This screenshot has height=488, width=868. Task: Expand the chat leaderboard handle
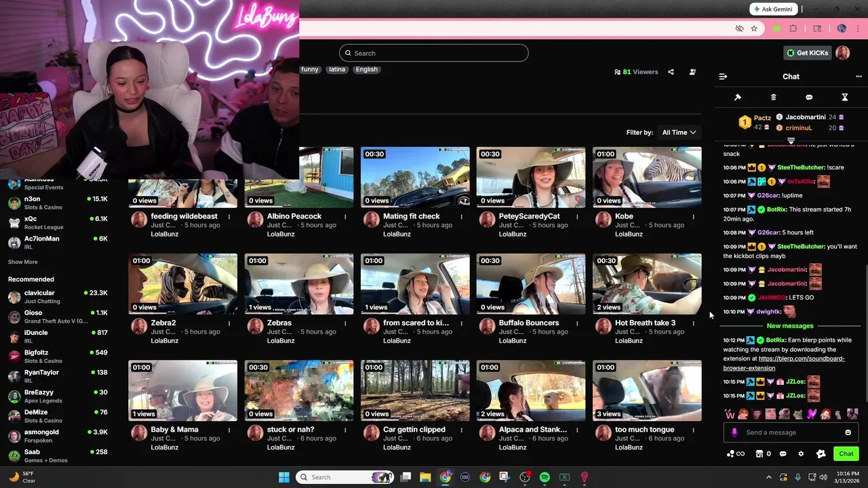(791, 140)
